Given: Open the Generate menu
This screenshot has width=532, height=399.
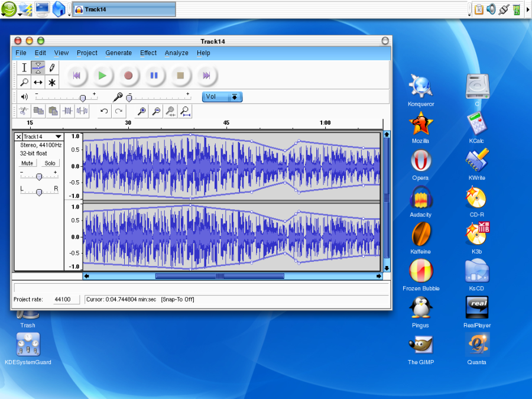Looking at the screenshot, I should point(118,53).
